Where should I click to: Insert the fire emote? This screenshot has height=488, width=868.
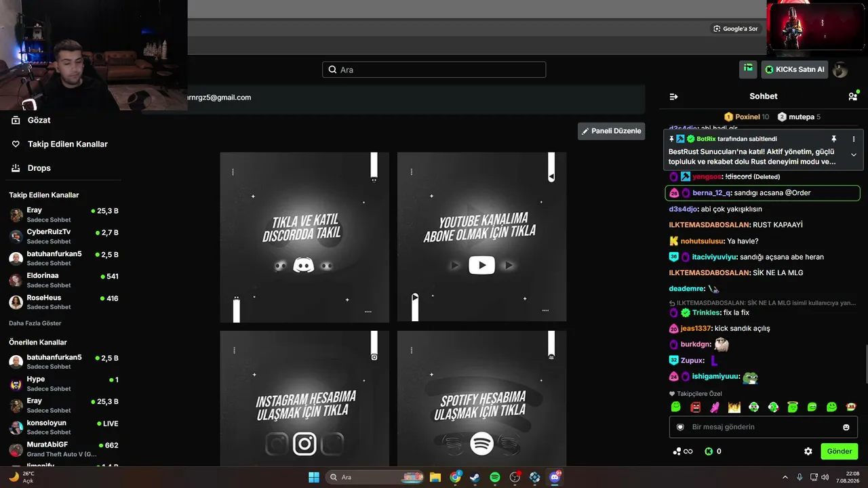[734, 407]
